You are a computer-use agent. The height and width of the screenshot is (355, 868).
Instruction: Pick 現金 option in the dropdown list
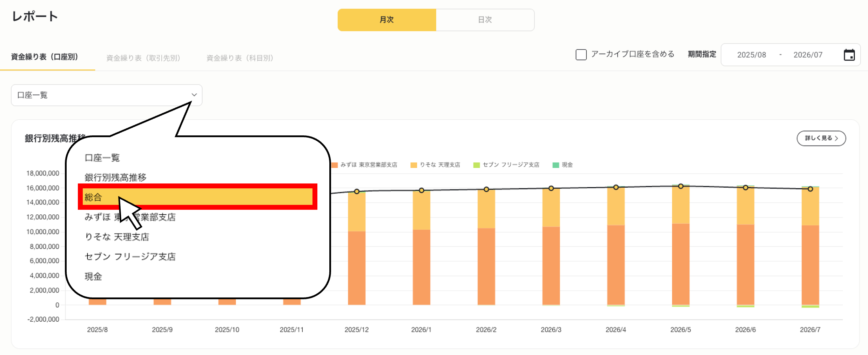[x=93, y=276]
